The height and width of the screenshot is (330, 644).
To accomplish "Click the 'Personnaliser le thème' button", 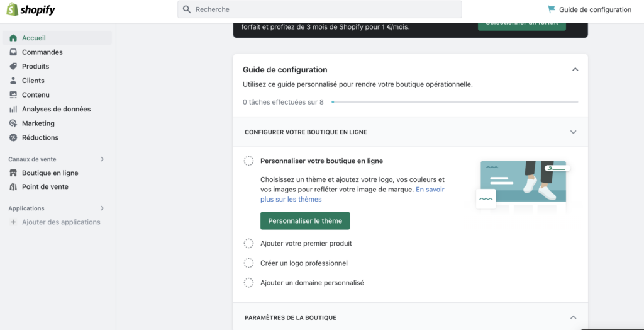I will pyautogui.click(x=305, y=221).
